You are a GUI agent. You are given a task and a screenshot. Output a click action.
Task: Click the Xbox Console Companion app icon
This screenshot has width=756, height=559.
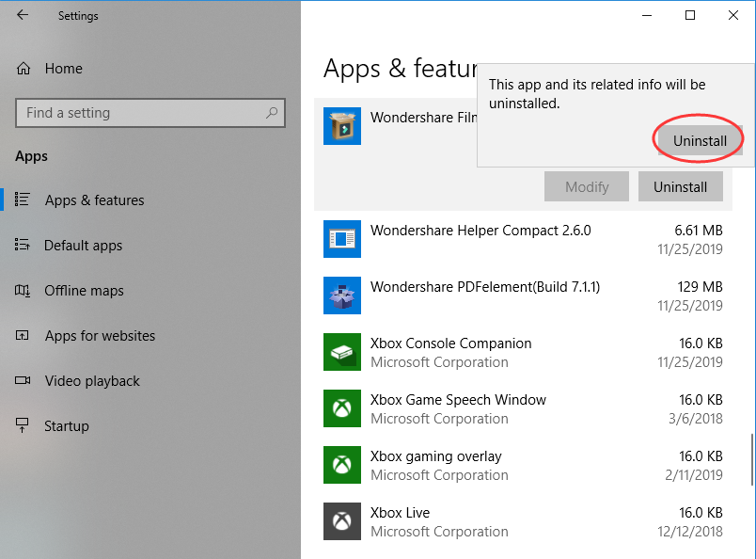click(x=342, y=352)
